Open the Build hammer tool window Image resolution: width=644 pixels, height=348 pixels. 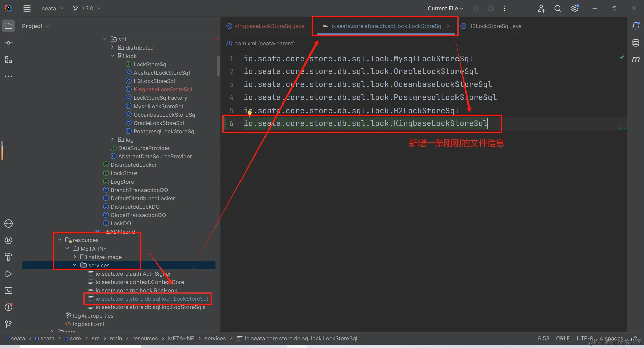[9, 257]
